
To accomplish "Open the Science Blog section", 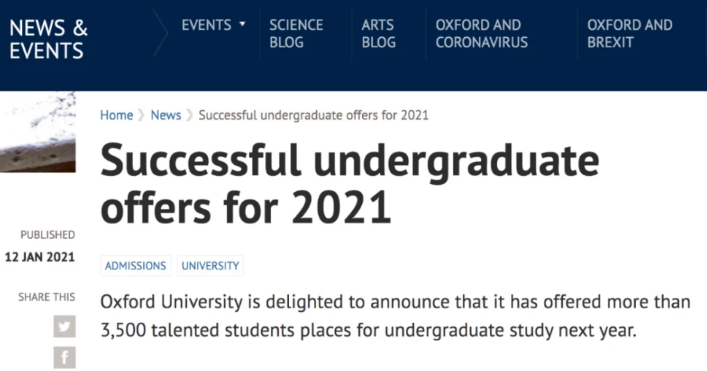I will point(296,33).
